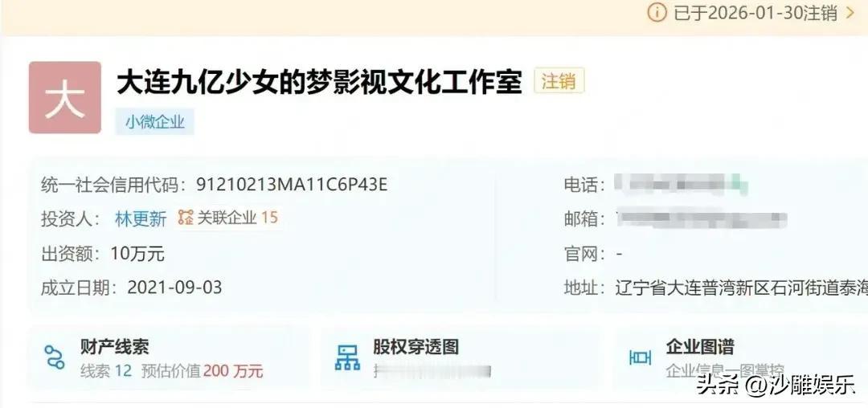
Task: Open the 企业图谱 card
Action: 741,357
